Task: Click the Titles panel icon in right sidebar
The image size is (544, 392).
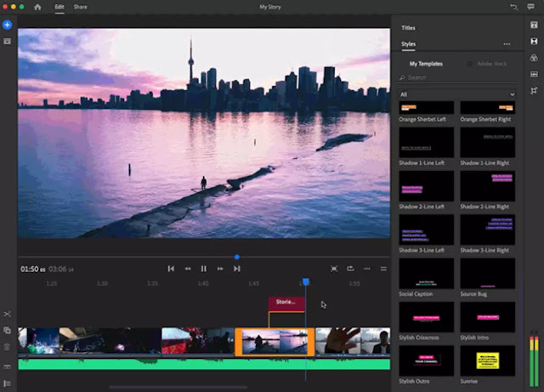Action: coord(534,25)
